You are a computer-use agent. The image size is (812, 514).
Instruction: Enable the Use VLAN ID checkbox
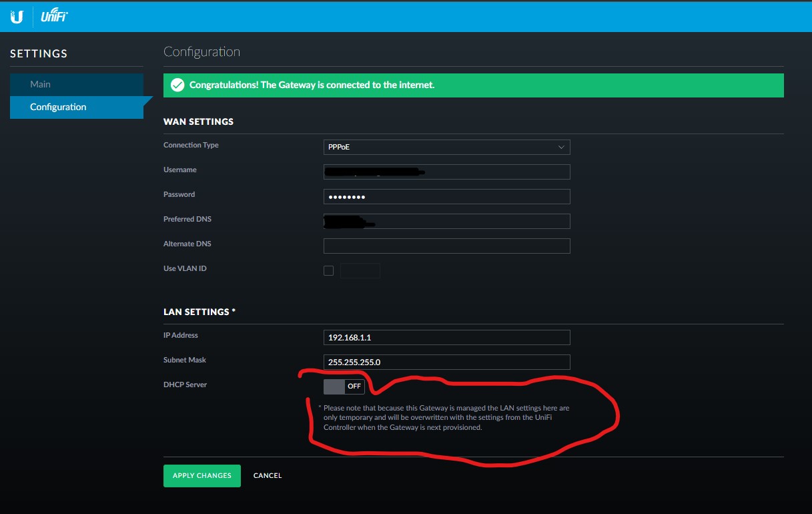tap(328, 270)
